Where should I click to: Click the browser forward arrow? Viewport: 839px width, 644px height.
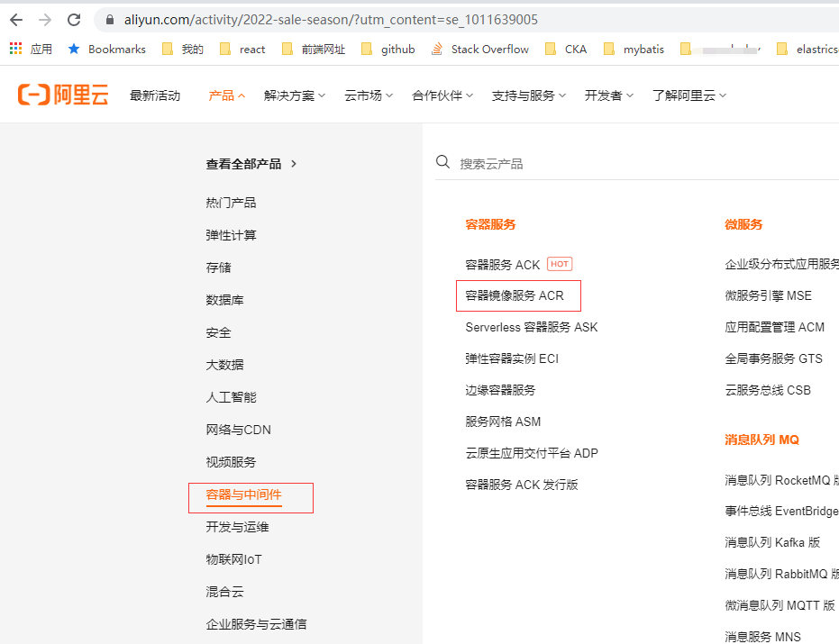[x=45, y=20]
